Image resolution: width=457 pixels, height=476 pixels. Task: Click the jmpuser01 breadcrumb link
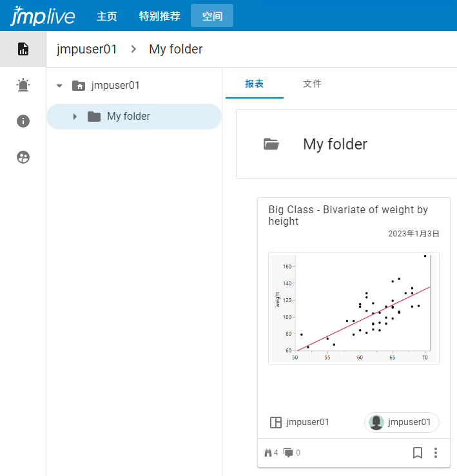pyautogui.click(x=87, y=49)
